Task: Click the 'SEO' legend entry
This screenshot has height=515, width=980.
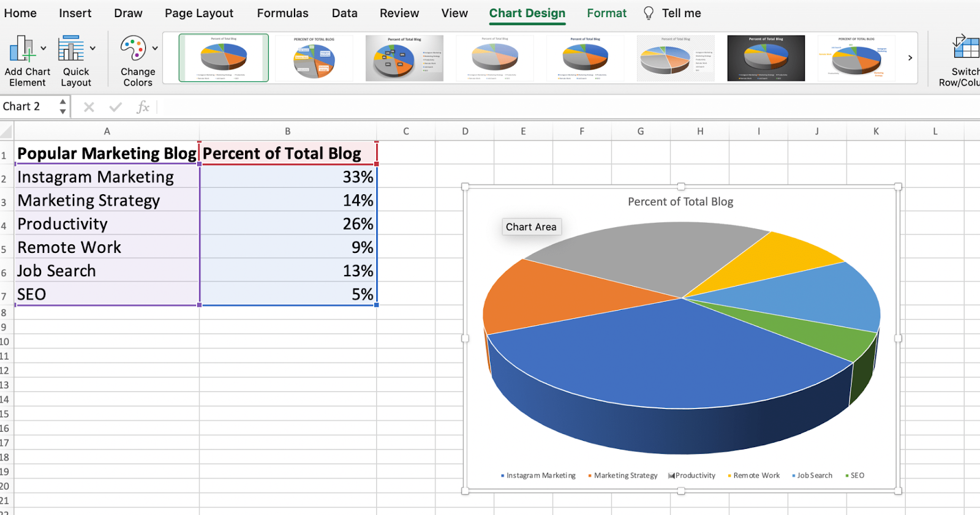Action: click(x=854, y=475)
